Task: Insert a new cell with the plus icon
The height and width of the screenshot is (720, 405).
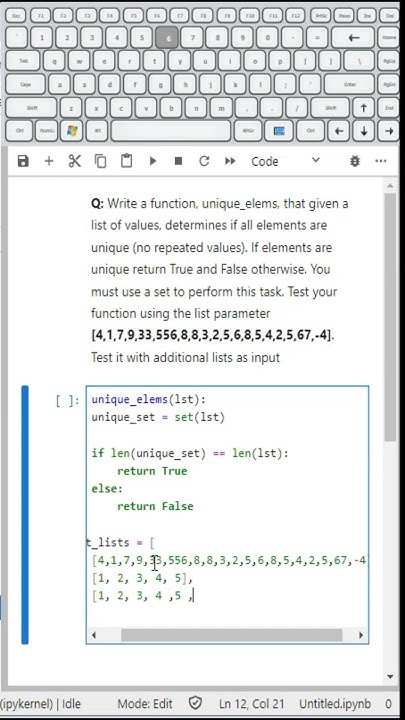Action: pyautogui.click(x=49, y=161)
